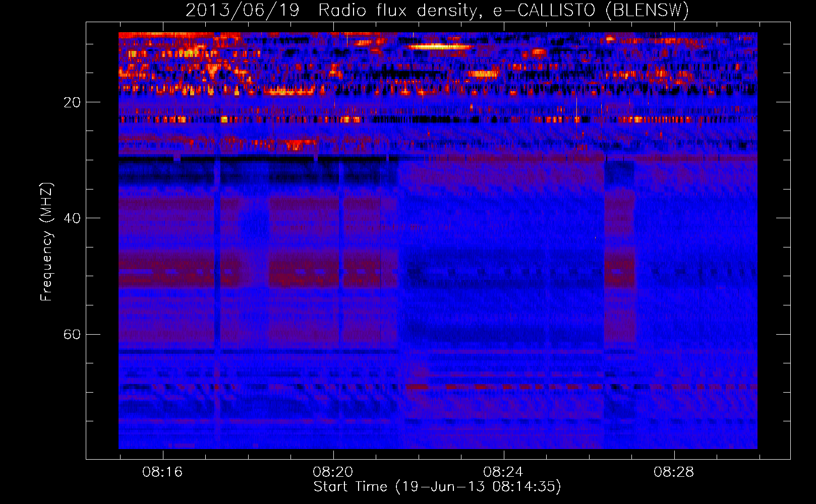
Task: Click the 40 MHz frequency tick label
Action: click(x=72, y=218)
